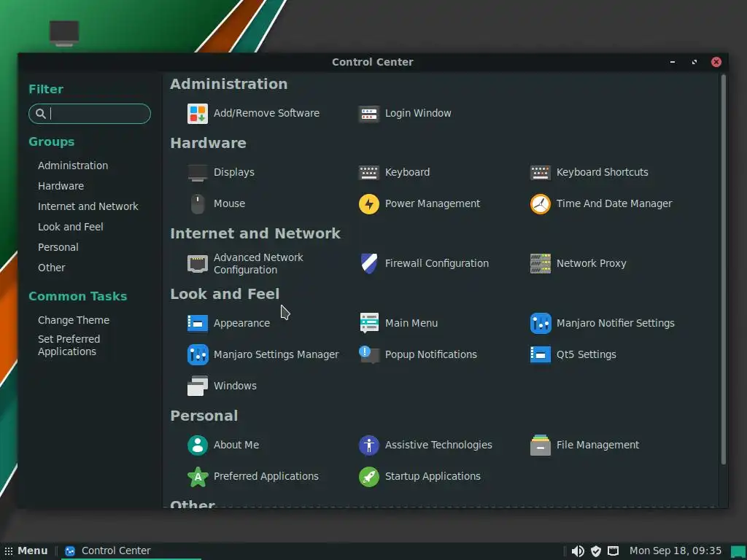The image size is (747, 560).
Task: Click the Network Proxy label
Action: click(x=591, y=263)
